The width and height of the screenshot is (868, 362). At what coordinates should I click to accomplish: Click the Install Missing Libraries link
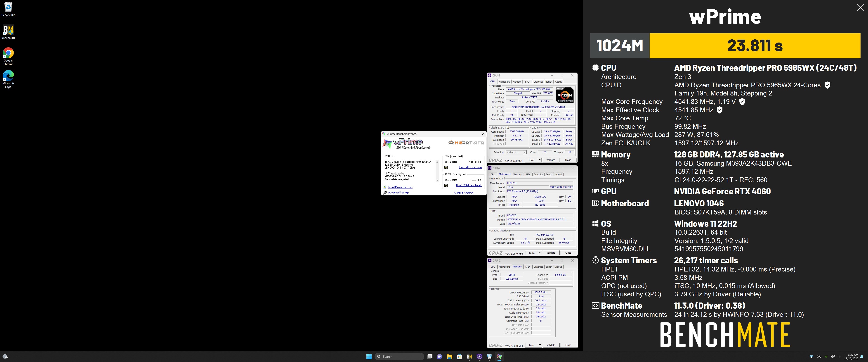coord(400,187)
